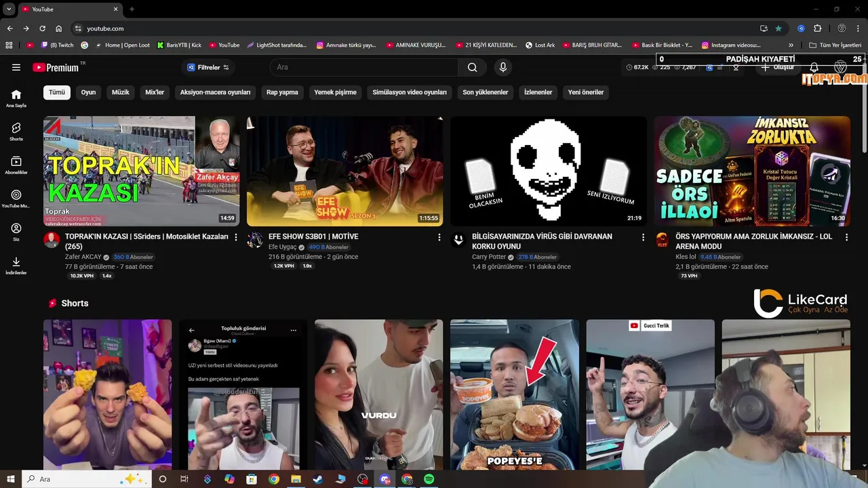Open TOPRAK'IN KAZASI video thumbnail
This screenshot has width=868, height=488.
(x=141, y=171)
